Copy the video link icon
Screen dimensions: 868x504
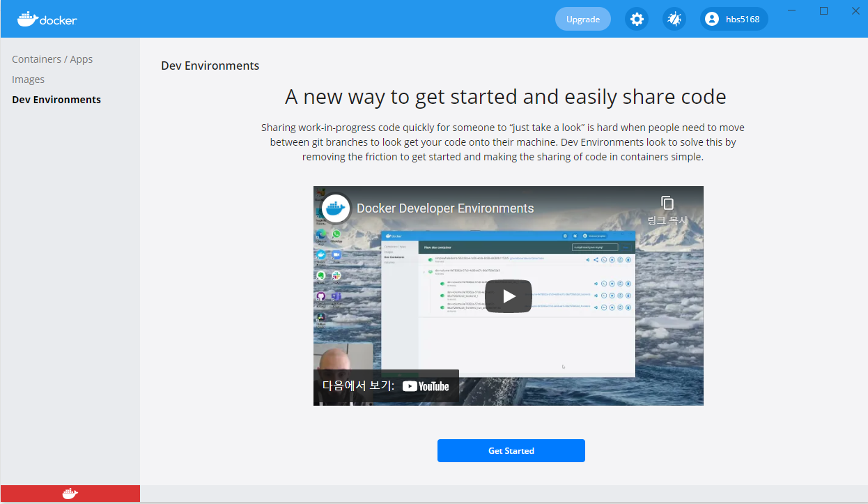[667, 209]
